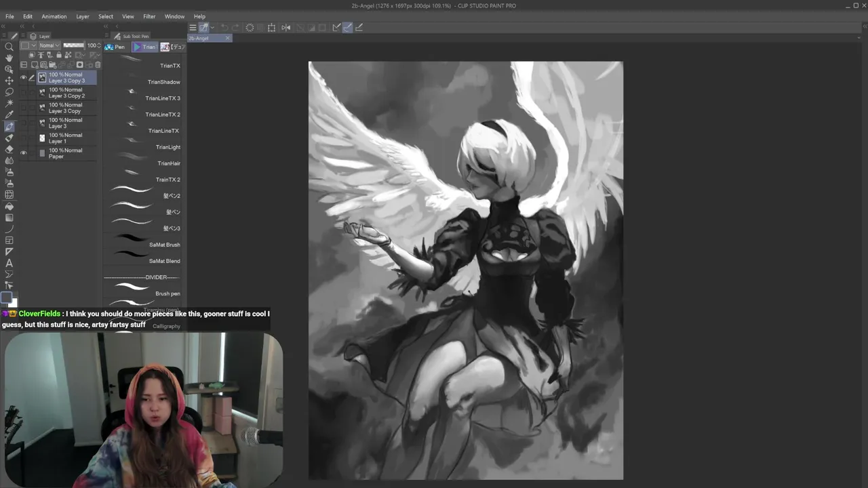Image resolution: width=868 pixels, height=488 pixels.
Task: Select the Hand move tool
Action: point(9,58)
